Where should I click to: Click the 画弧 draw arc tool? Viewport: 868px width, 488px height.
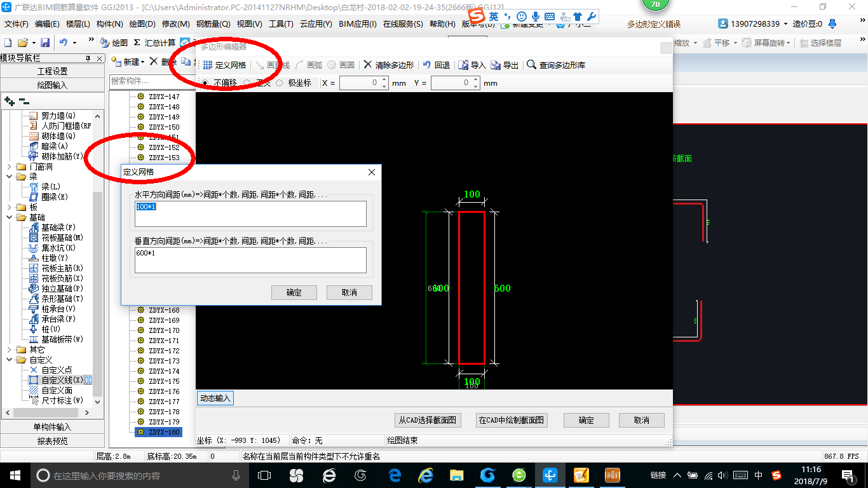click(x=309, y=65)
